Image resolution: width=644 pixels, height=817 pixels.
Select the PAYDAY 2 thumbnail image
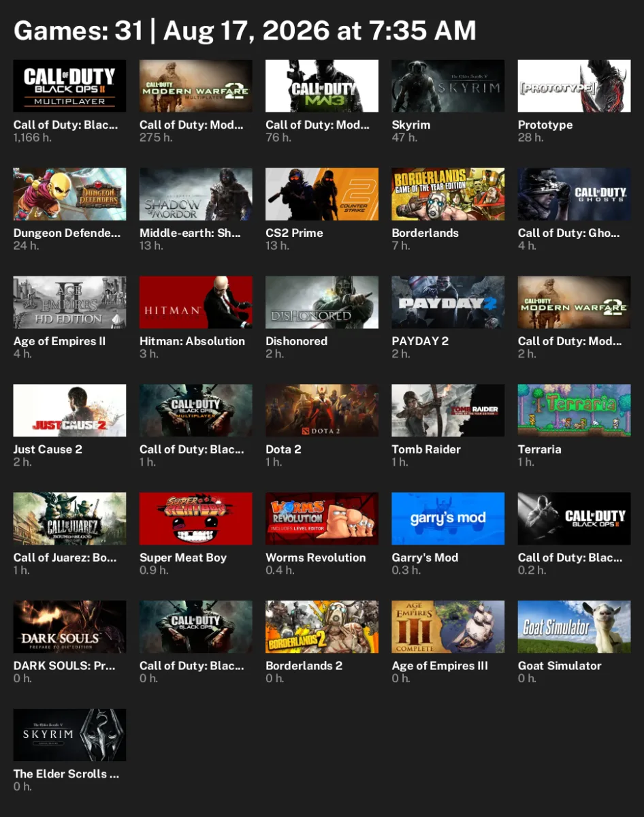[x=448, y=302]
